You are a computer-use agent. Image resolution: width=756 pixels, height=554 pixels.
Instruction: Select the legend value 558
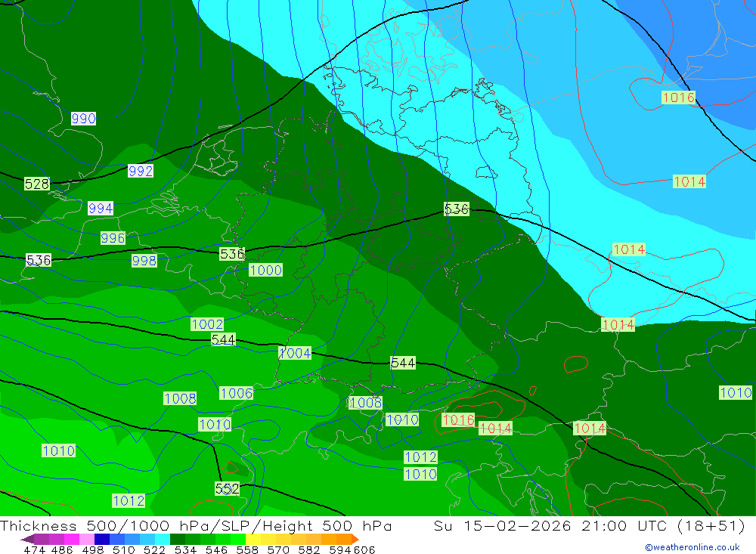coord(247,549)
